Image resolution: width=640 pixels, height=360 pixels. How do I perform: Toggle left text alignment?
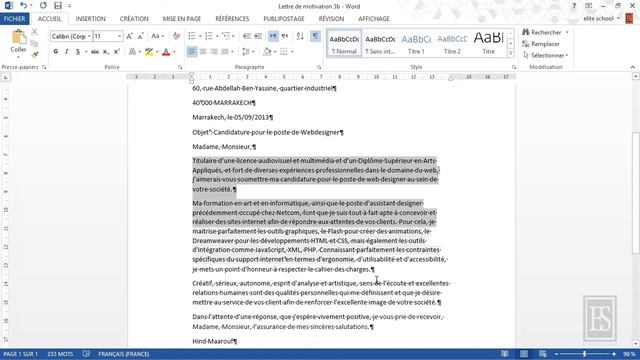(x=192, y=52)
